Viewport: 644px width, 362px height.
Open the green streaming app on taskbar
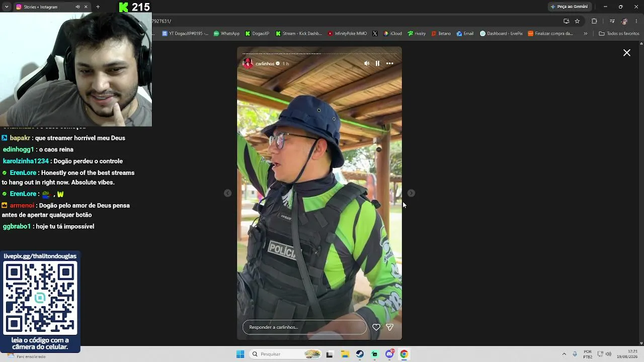(x=374, y=354)
